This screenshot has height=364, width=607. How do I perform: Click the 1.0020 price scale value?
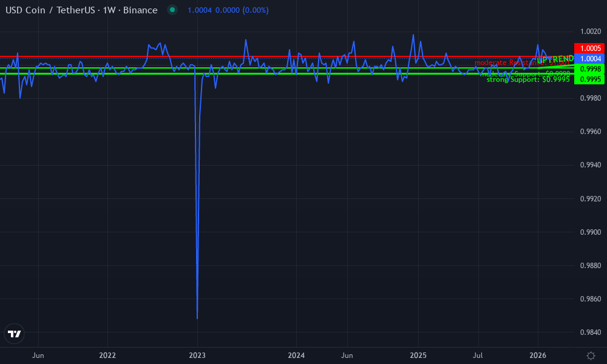(591, 32)
